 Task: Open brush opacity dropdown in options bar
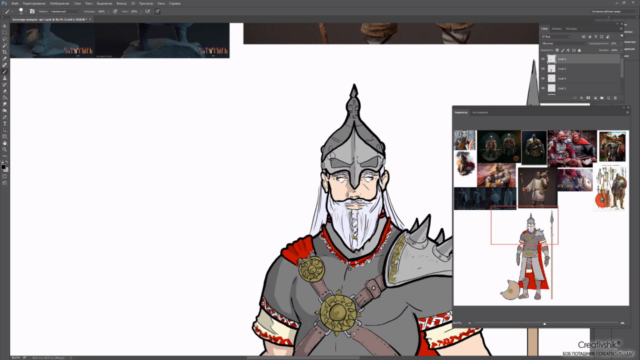coord(109,11)
